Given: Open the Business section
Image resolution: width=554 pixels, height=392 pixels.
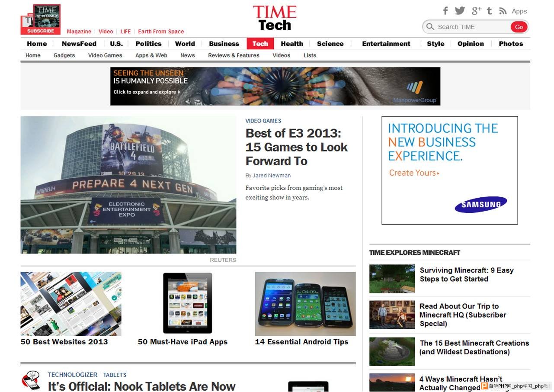Looking at the screenshot, I should (x=224, y=44).
